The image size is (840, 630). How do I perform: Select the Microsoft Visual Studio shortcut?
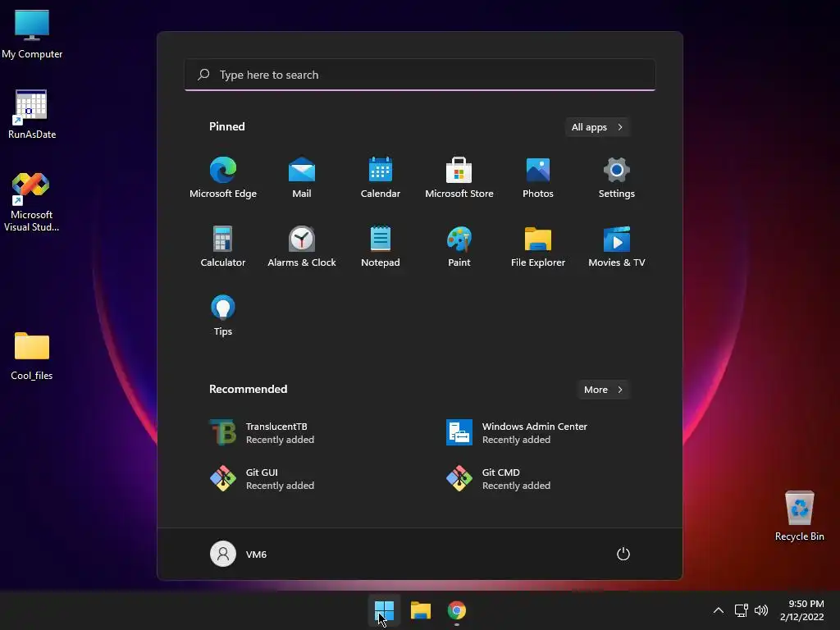pos(32,202)
